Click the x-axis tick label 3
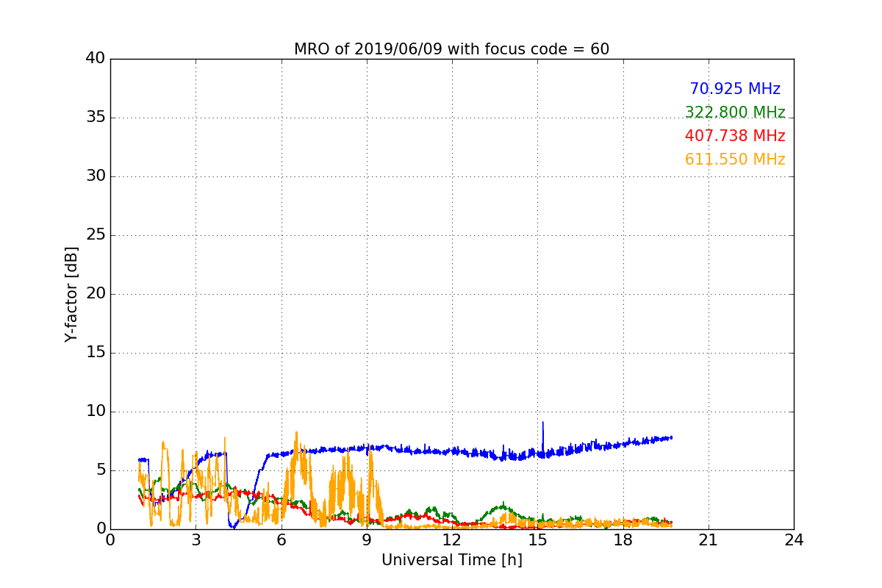882x588 pixels. click(196, 540)
